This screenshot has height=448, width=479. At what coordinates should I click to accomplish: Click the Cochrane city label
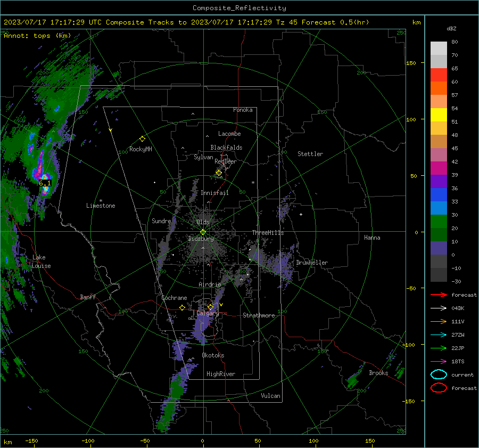(x=174, y=298)
